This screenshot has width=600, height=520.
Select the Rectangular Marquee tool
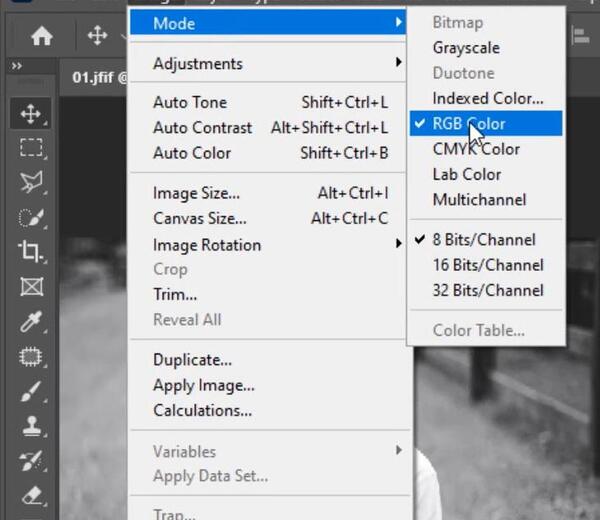pyautogui.click(x=31, y=148)
